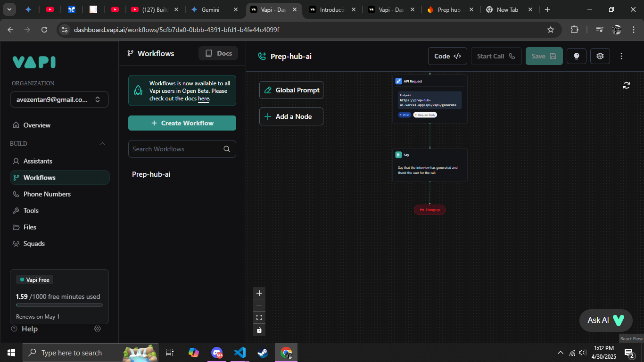Click the Request Body badge

(x=425, y=115)
